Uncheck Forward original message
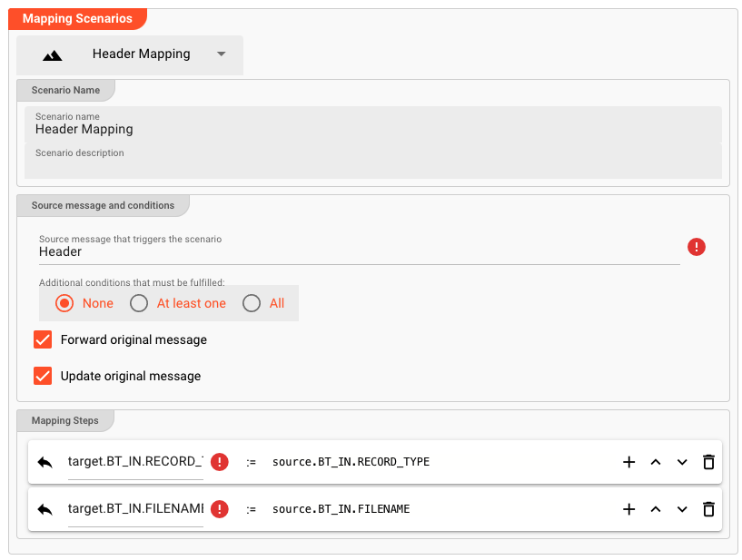Viewport: 742px width, 560px height. [43, 339]
